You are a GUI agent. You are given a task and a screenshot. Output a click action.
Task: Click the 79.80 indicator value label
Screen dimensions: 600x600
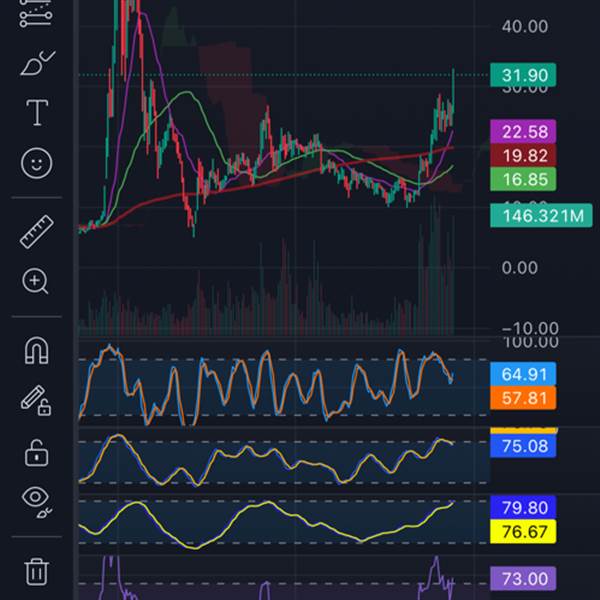tap(523, 507)
